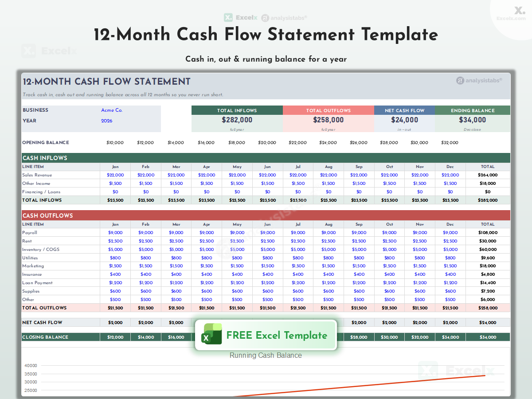This screenshot has height=399, width=532.
Task: Select the $264,000 Sales Revenue total
Action: pos(488,175)
